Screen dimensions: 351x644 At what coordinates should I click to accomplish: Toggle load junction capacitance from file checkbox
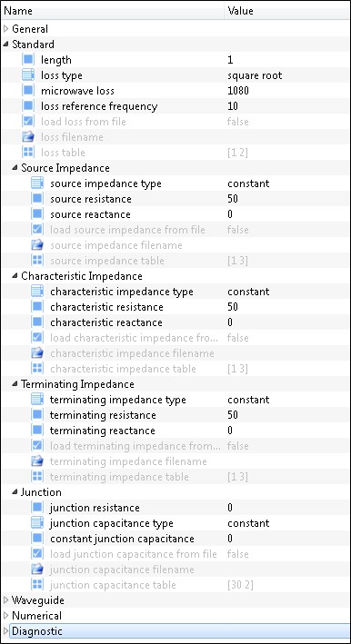tap(37, 554)
